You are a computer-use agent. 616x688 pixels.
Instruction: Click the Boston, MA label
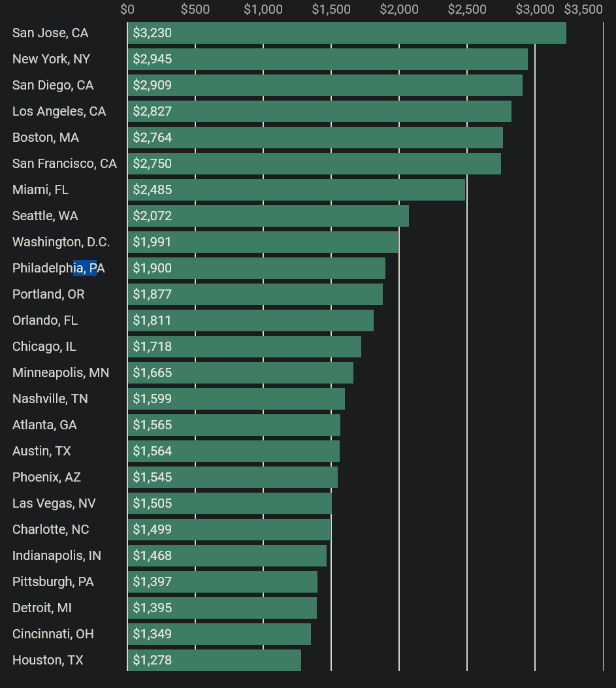point(46,137)
